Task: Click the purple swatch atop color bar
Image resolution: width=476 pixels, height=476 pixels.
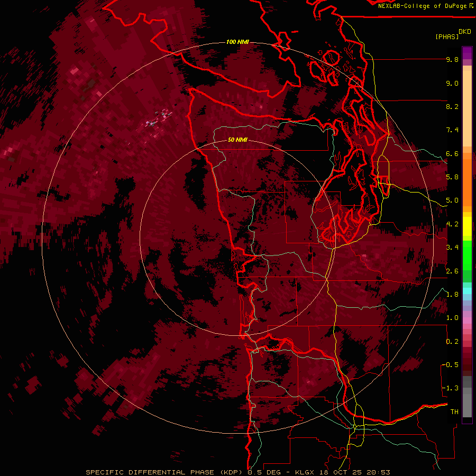Action: (467, 53)
